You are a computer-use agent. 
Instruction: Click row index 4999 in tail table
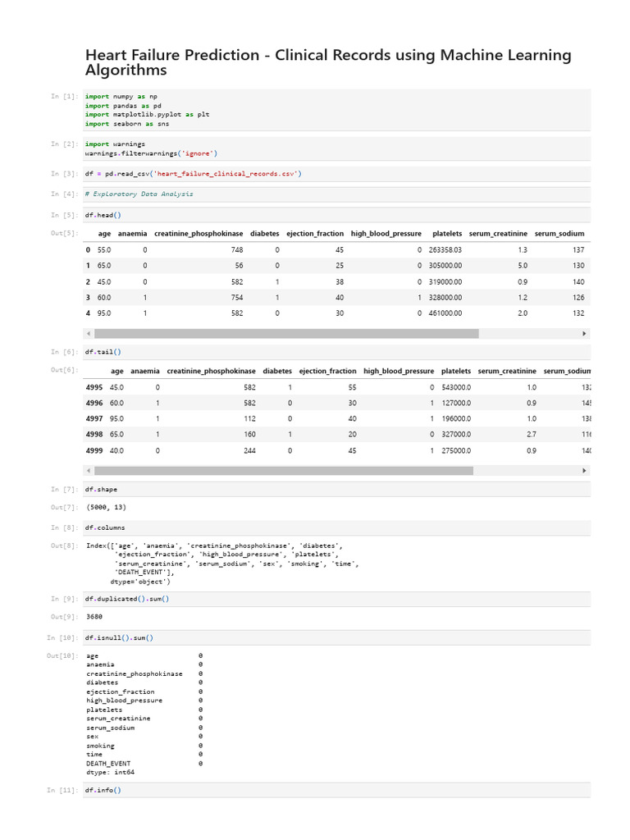pos(94,451)
